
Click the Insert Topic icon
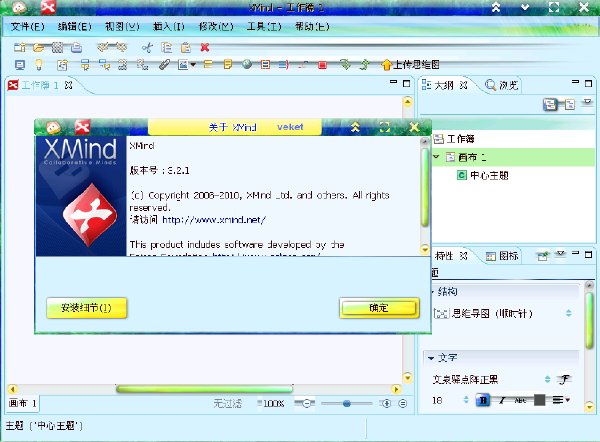pyautogui.click(x=85, y=65)
